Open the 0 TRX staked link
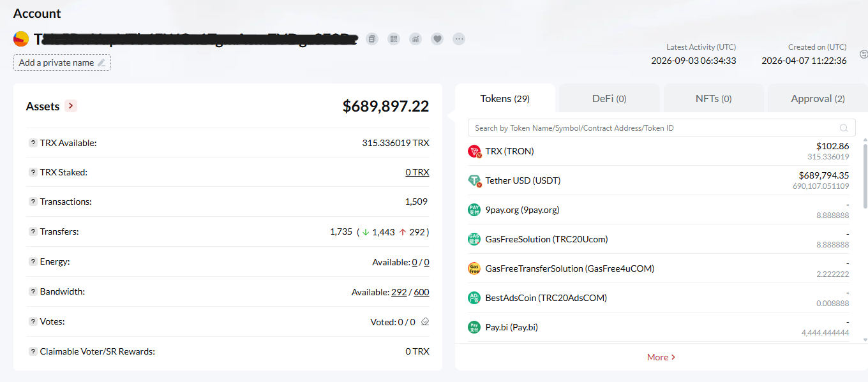868x382 pixels. click(417, 172)
